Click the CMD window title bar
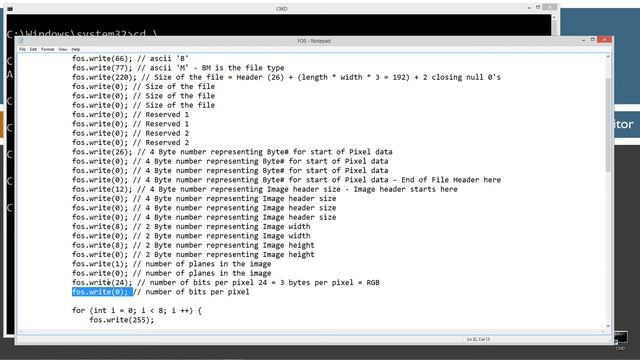The width and height of the screenshot is (640, 360). coord(281,8)
